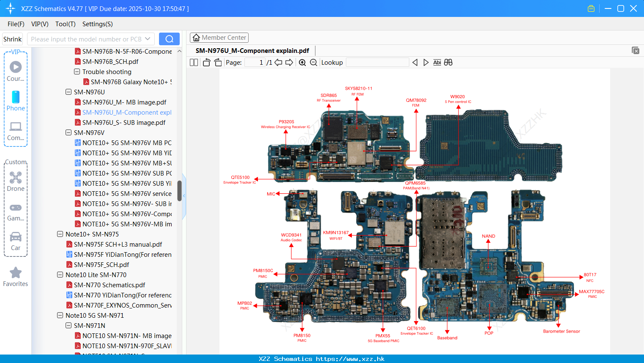Open NOTE10+ 5G SM-N976V service file
This screenshot has width=644, height=363.
pyautogui.click(x=127, y=194)
